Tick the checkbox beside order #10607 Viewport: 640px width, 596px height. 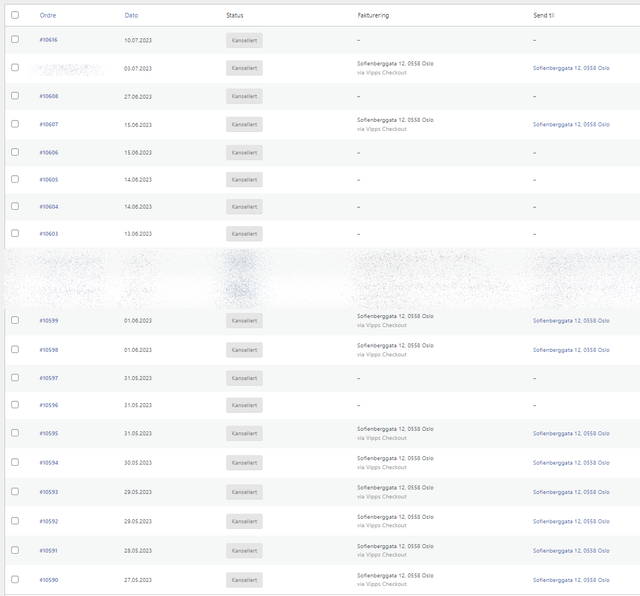tap(15, 124)
